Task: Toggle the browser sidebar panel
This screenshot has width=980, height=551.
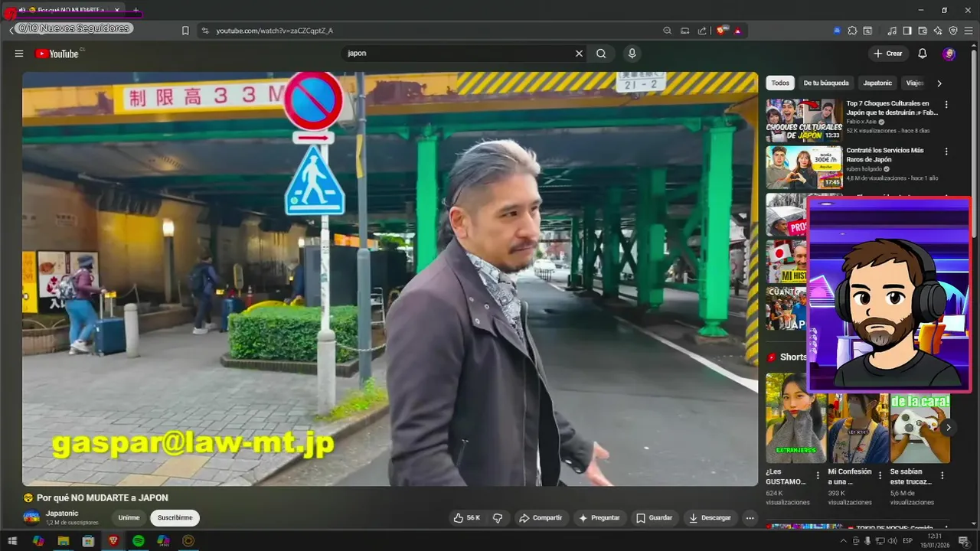Action: point(907,31)
